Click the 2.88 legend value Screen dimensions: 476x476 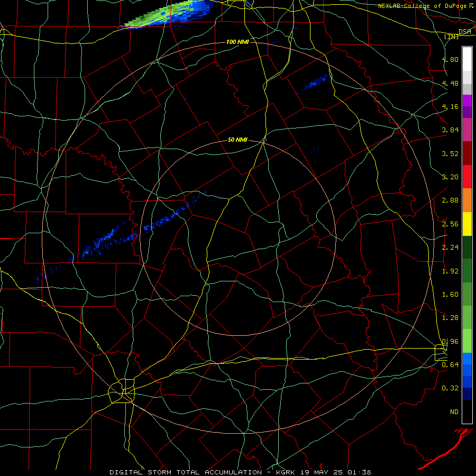point(450,200)
